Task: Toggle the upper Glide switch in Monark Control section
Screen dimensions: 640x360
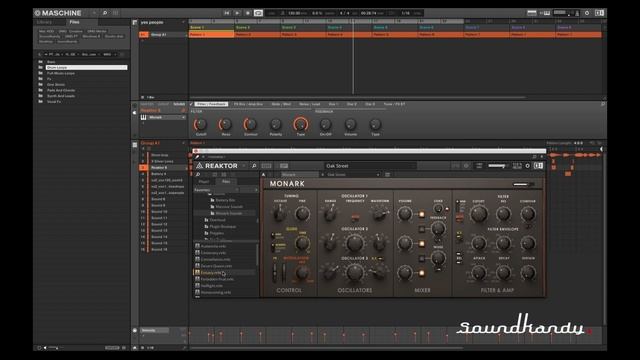Action: tap(273, 236)
